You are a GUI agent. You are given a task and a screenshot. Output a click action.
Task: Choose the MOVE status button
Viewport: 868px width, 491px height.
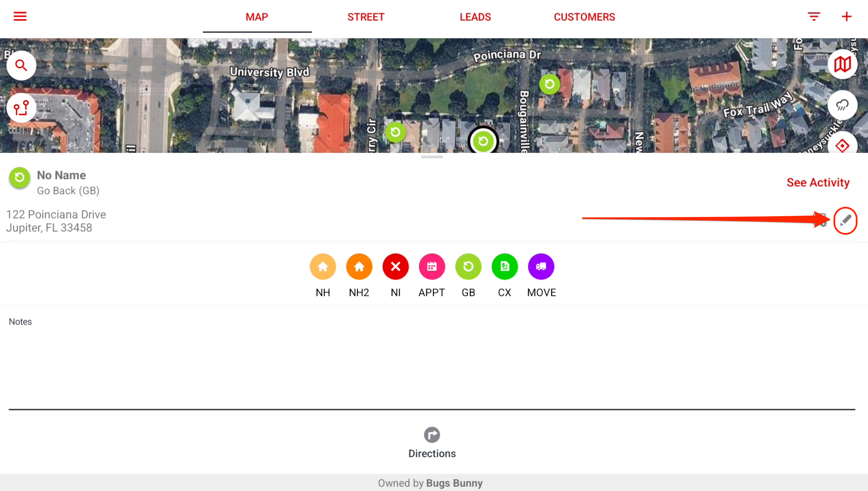(x=541, y=267)
